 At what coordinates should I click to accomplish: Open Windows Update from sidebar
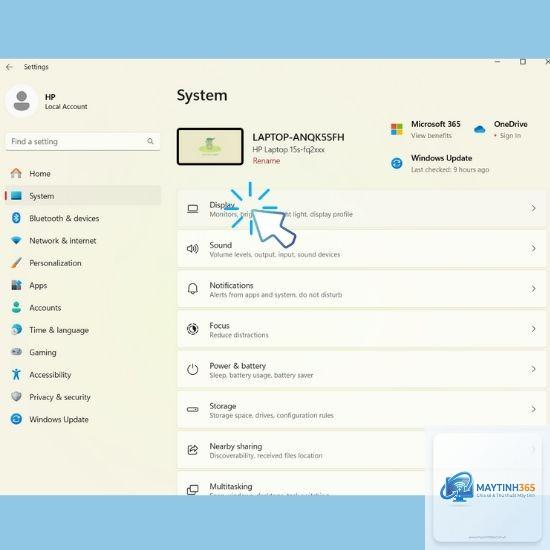pos(83,419)
